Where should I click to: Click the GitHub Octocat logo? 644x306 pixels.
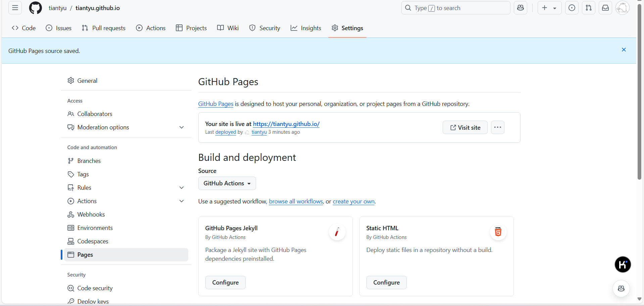(35, 8)
